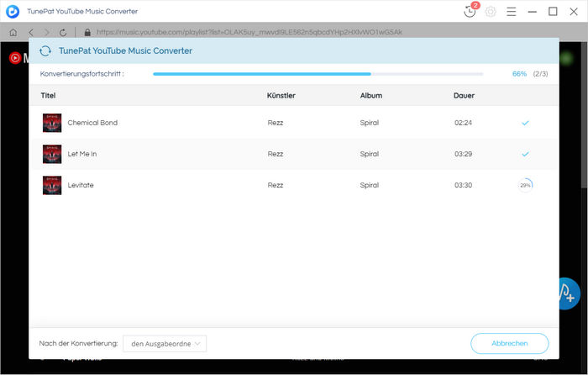Click the Titel column header

[x=48, y=95]
